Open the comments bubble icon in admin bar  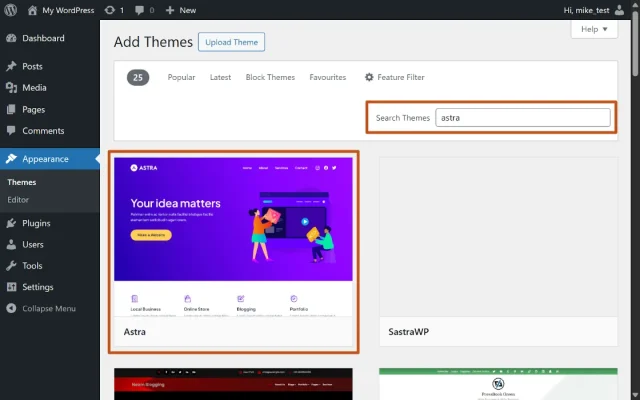[139, 10]
